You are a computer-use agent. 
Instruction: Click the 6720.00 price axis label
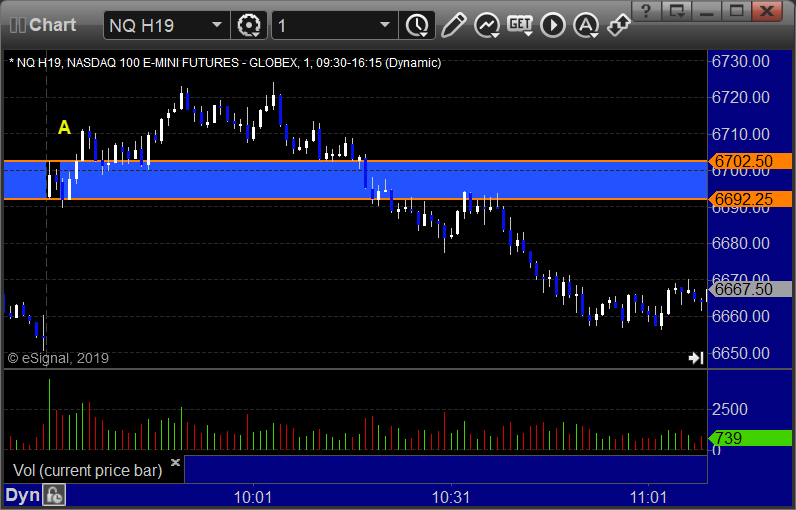[741, 97]
